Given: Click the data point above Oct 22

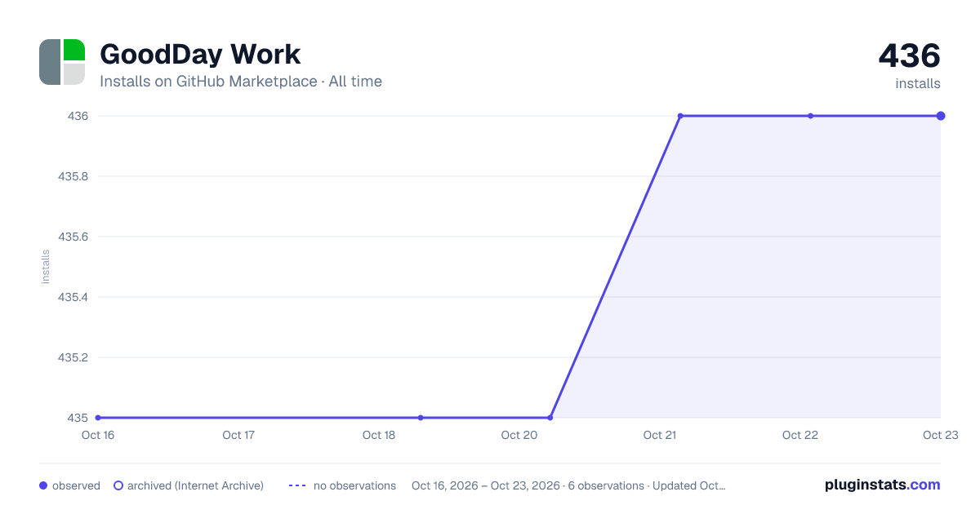Looking at the screenshot, I should (810, 116).
